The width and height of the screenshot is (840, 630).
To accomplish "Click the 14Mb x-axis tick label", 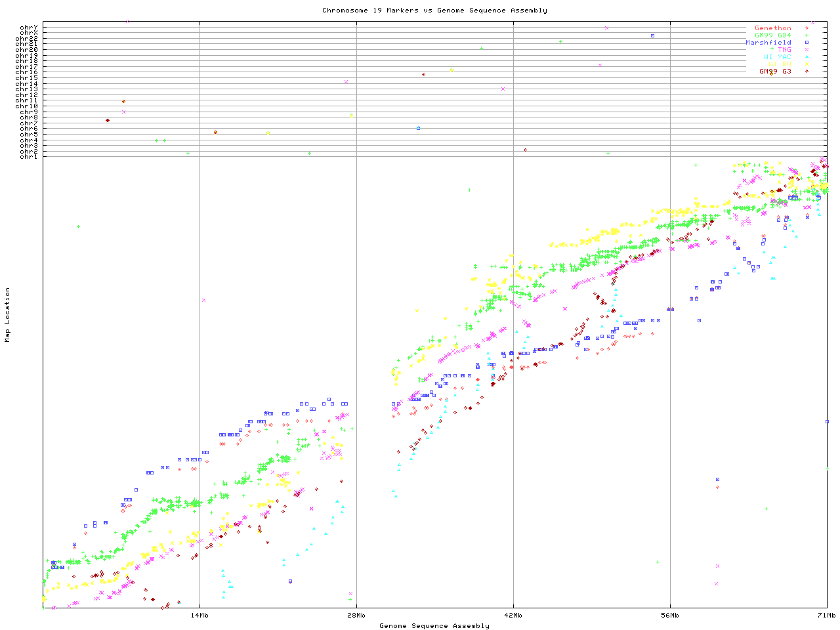I will tap(199, 616).
